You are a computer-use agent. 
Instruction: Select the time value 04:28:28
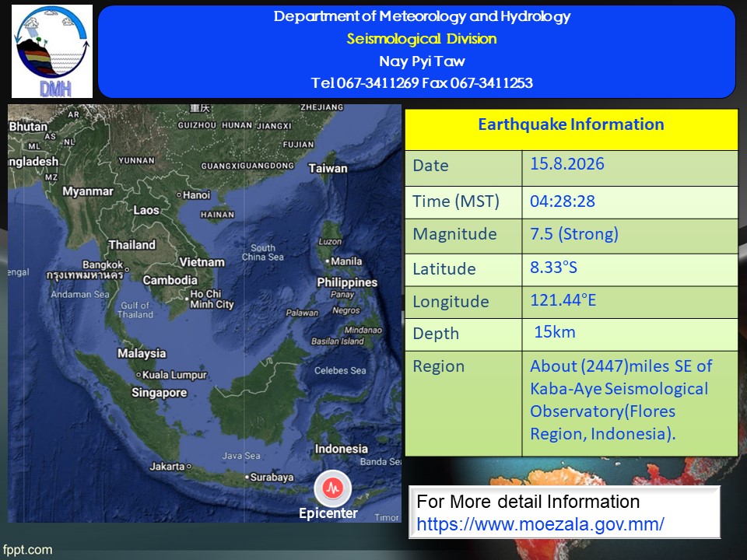pos(562,201)
